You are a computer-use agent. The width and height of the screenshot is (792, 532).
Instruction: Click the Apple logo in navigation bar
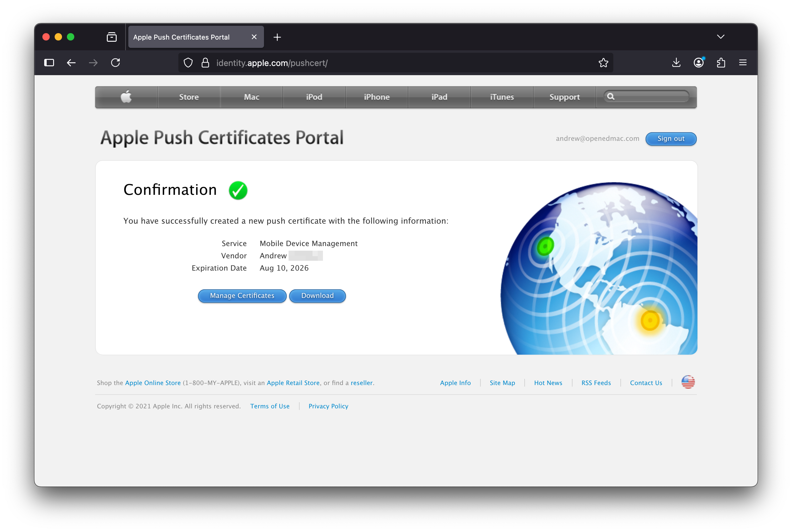pyautogui.click(x=126, y=97)
